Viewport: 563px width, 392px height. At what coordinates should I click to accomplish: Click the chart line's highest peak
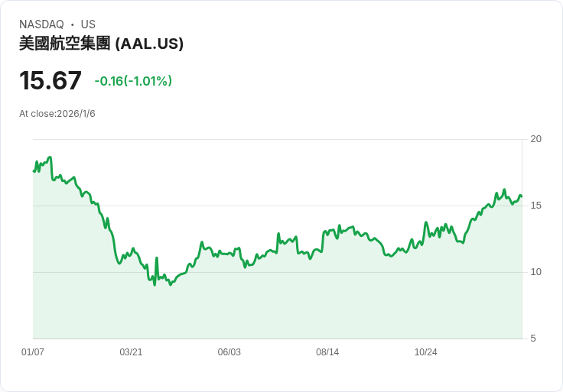click(x=50, y=157)
